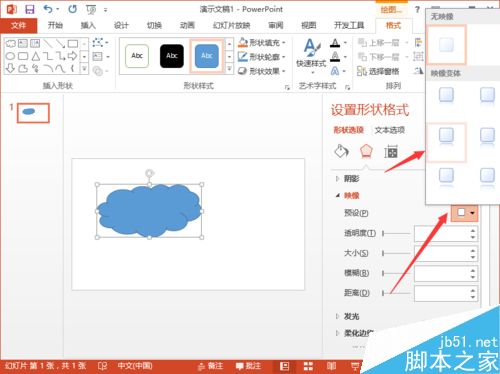Apply the black Abc shape style
This screenshot has width=500, height=374.
[172, 56]
